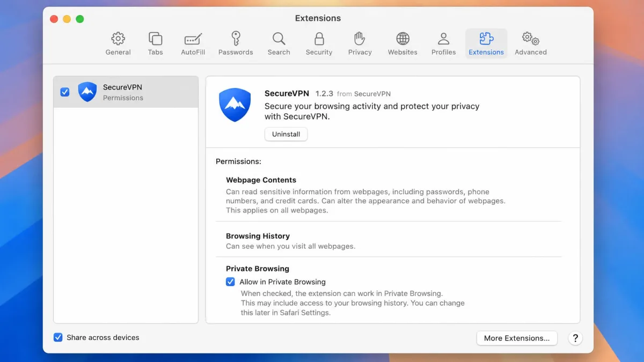
Task: Close the Extensions settings window
Action: pyautogui.click(x=54, y=19)
